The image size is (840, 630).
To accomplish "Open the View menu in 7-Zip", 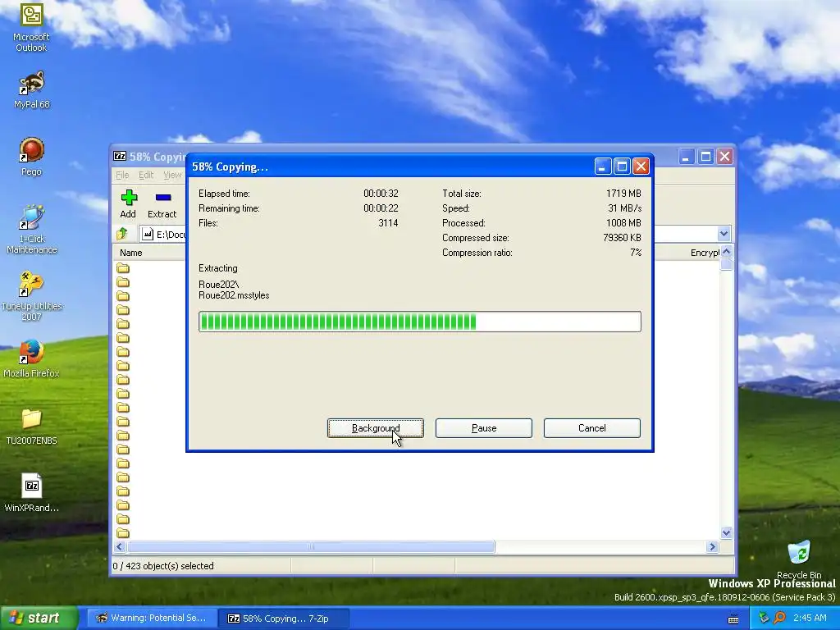I will tap(172, 175).
